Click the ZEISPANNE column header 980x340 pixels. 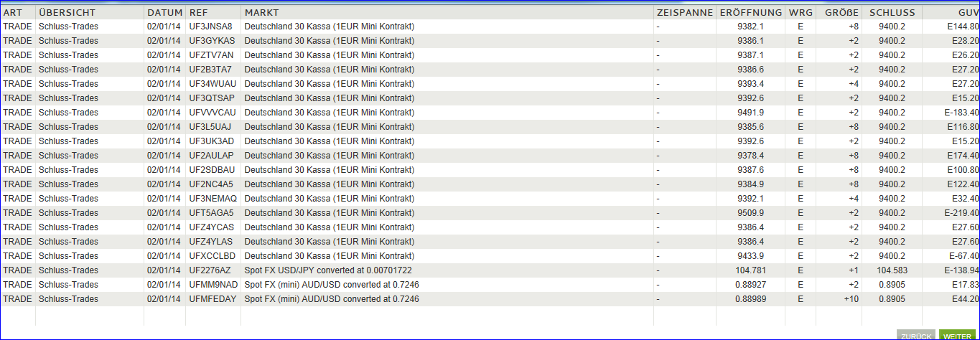point(685,13)
